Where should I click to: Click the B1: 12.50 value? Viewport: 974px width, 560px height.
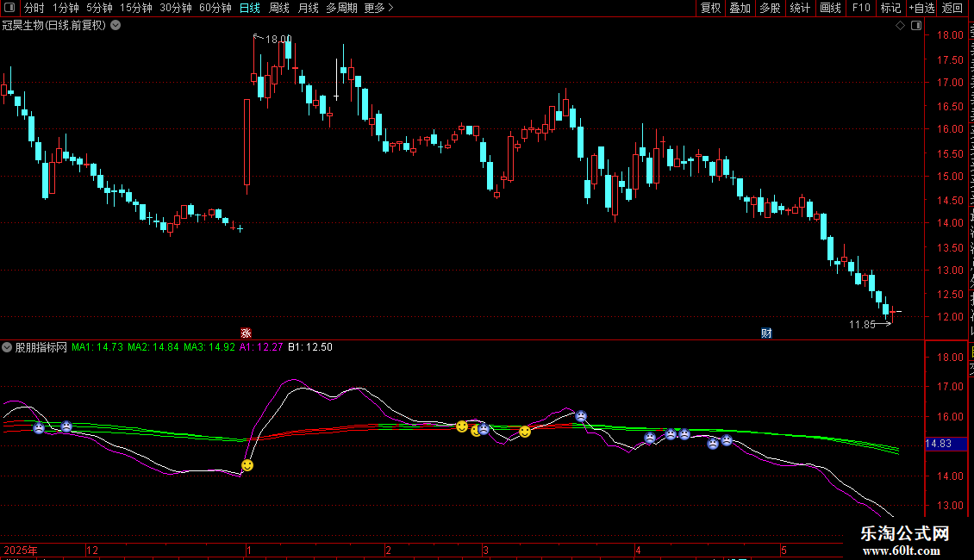pyautogui.click(x=310, y=347)
